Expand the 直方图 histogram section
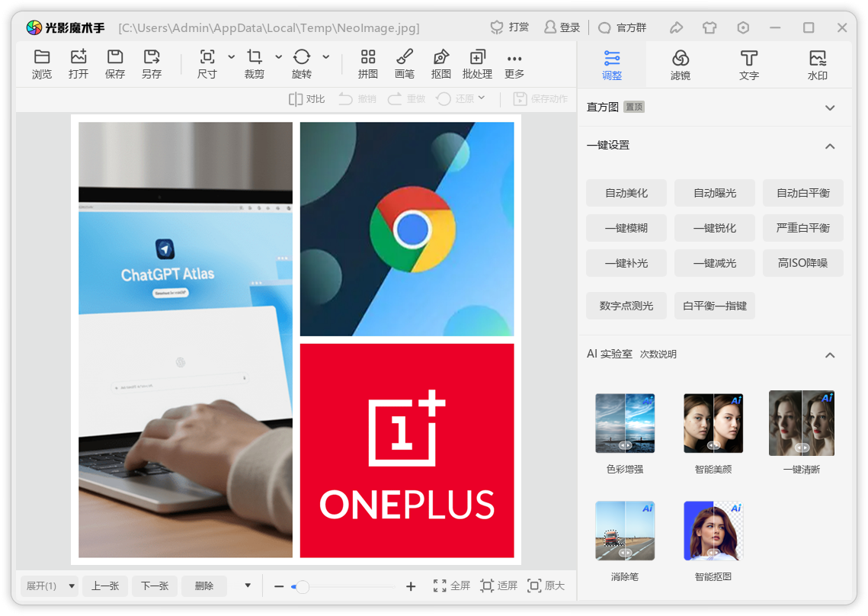 click(830, 107)
